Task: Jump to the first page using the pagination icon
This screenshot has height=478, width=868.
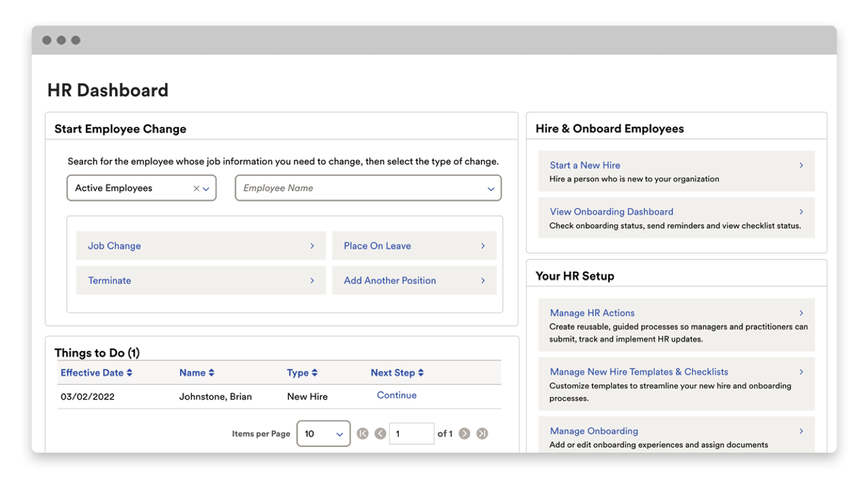Action: point(362,433)
